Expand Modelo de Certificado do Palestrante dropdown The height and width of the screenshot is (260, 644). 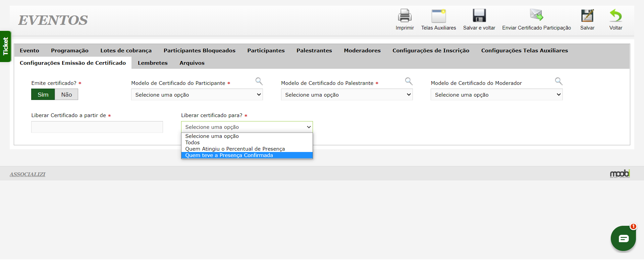pyautogui.click(x=346, y=95)
